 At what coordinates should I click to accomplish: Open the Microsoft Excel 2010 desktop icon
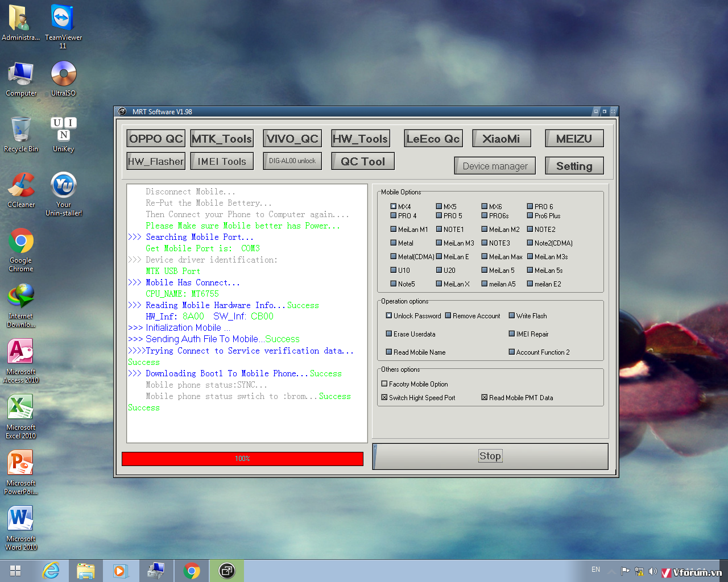(21, 417)
